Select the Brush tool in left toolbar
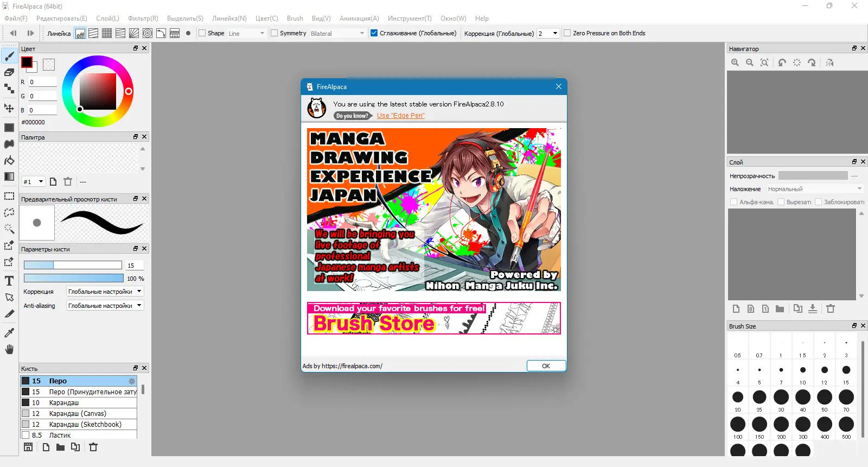The width and height of the screenshot is (868, 467). [9, 56]
